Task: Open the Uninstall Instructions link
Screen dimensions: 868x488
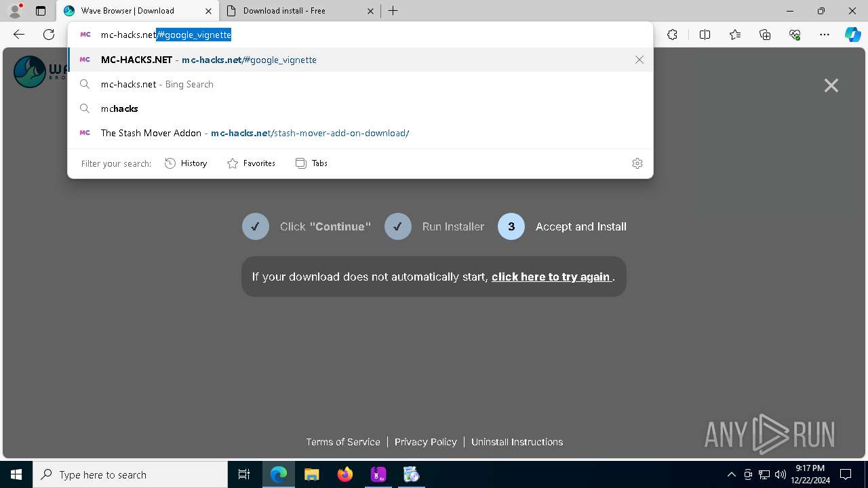Action: pos(517,442)
